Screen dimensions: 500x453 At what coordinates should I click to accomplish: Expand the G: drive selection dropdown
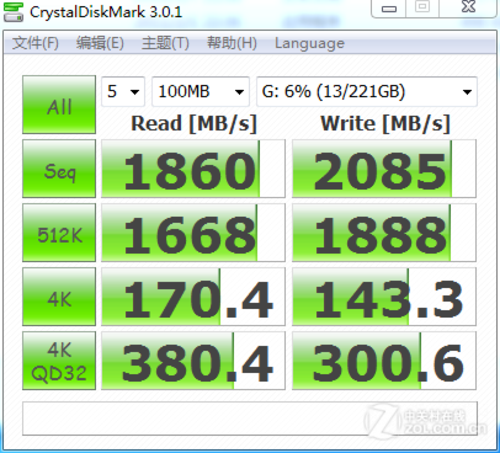point(367,92)
